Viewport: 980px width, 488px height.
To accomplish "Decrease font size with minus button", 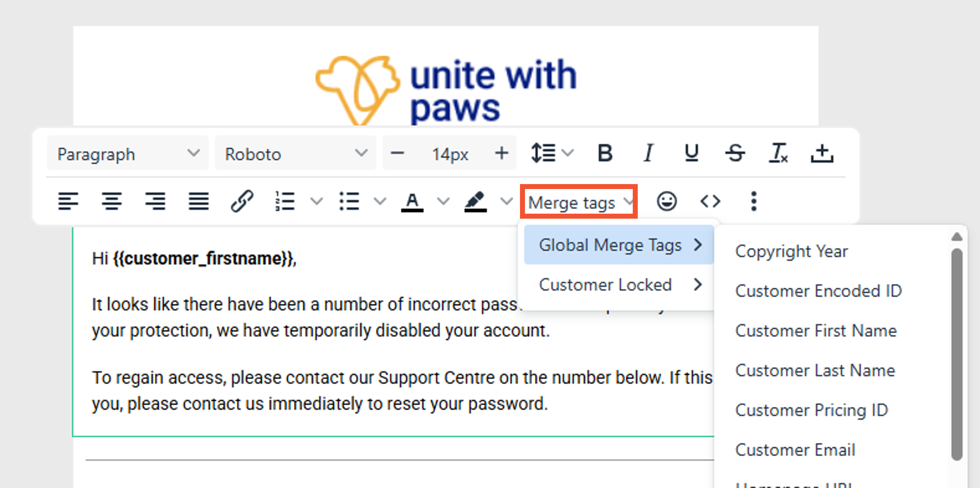I will (397, 153).
